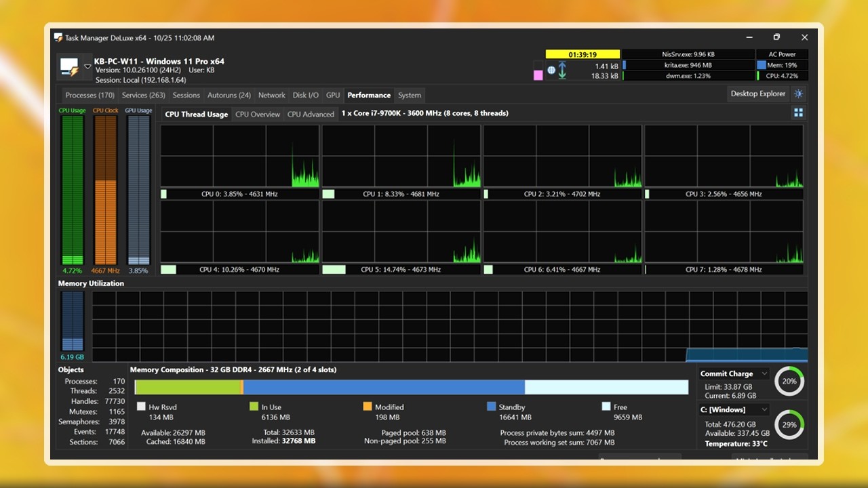The width and height of the screenshot is (868, 488).
Task: Click the globe network icon
Action: click(551, 70)
